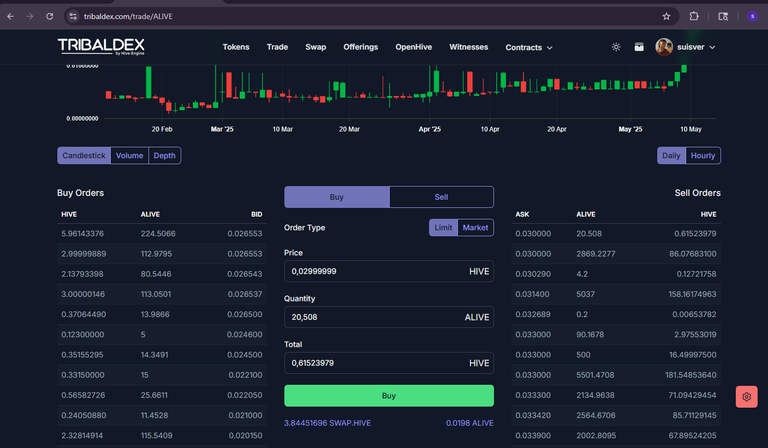Click the Quantity input field
Image resolution: width=768 pixels, height=448 pixels.
pos(389,317)
